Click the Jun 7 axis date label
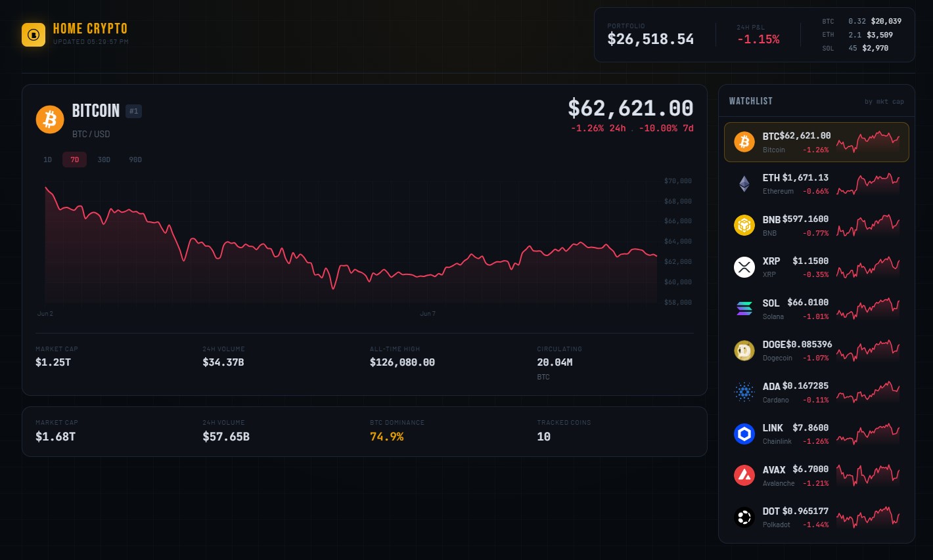933x560 pixels. click(428, 314)
